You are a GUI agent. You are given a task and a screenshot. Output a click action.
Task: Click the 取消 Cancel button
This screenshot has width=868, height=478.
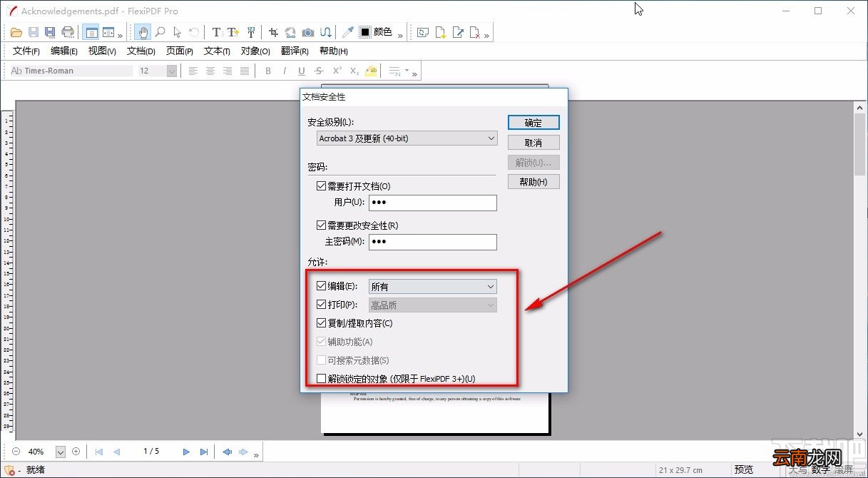(533, 143)
